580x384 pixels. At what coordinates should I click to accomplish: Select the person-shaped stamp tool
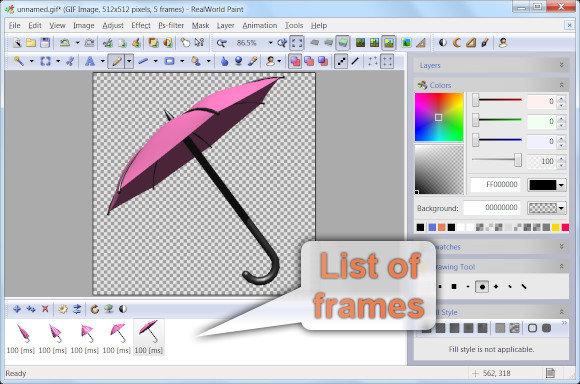tap(270, 61)
